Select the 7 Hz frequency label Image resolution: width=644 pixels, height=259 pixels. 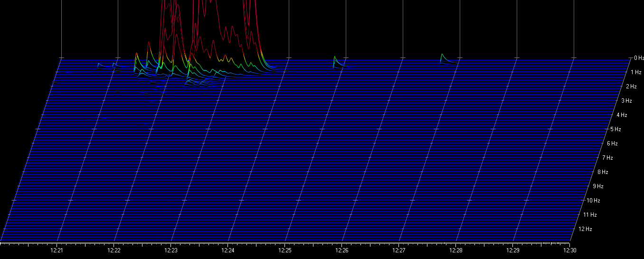coord(607,158)
